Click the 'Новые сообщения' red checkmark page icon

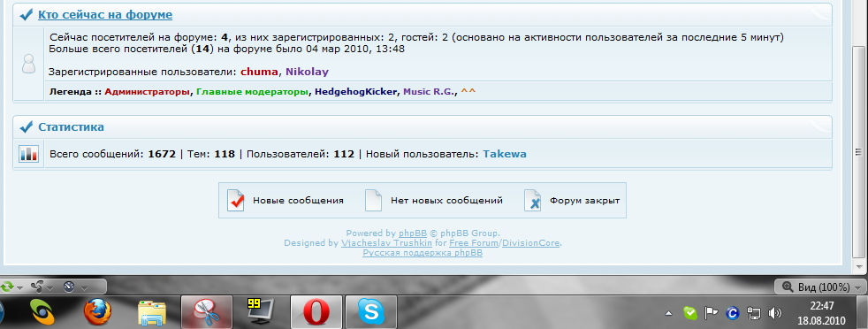[x=236, y=200]
